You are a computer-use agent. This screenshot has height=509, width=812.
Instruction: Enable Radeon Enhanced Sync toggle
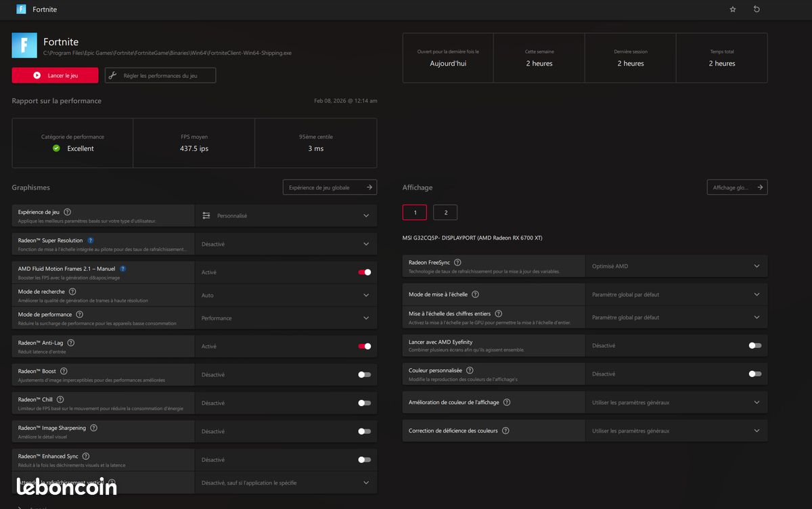click(365, 460)
